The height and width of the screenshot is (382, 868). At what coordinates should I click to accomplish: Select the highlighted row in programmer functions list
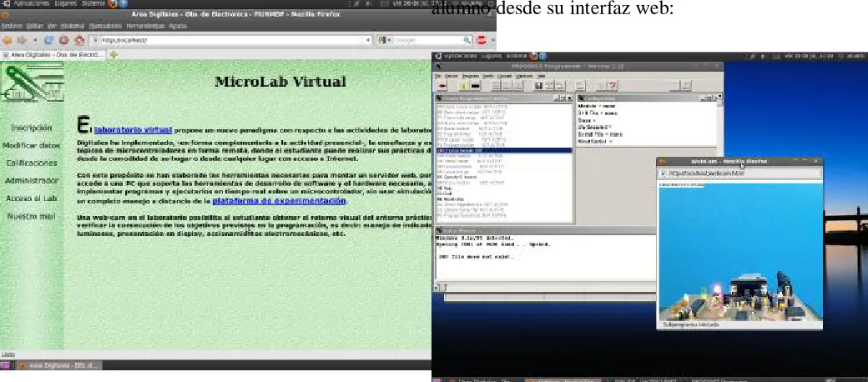(x=504, y=150)
